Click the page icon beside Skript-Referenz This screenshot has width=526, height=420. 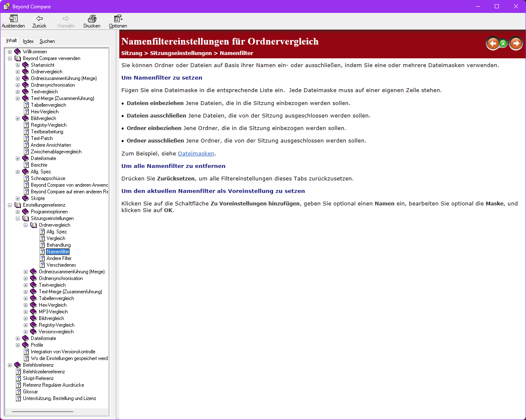(18, 378)
